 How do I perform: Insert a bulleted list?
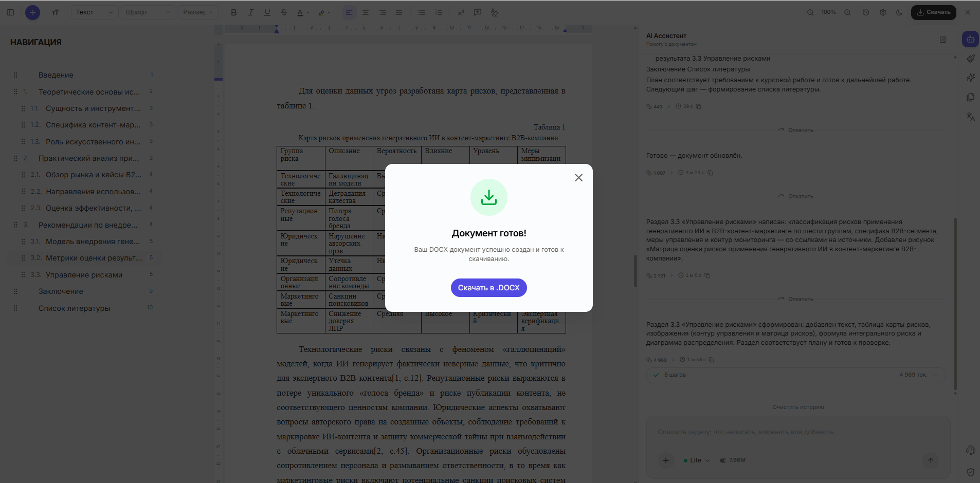(422, 12)
